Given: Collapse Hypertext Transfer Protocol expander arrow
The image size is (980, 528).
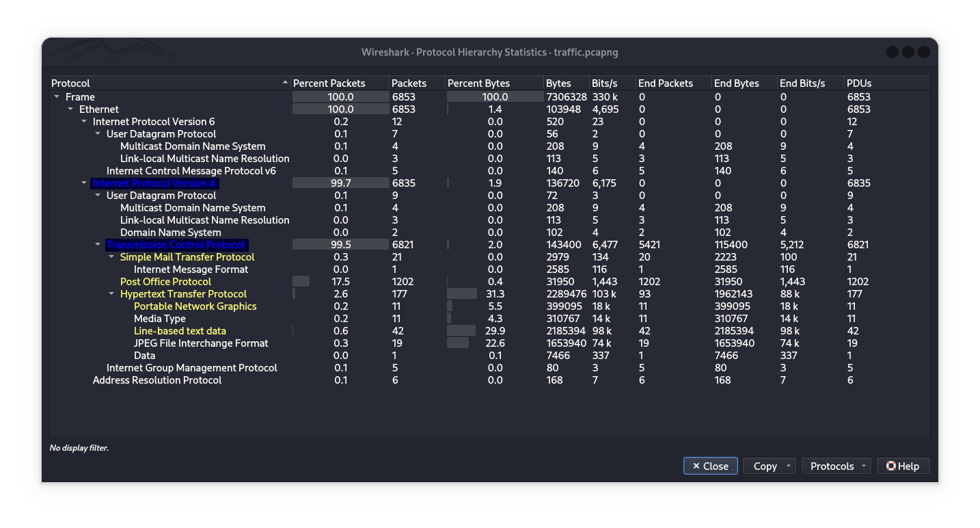Looking at the screenshot, I should (112, 294).
